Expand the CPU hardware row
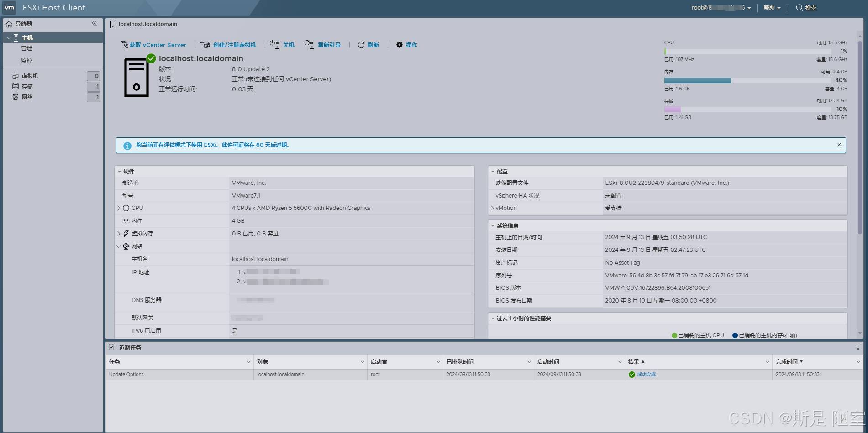Image resolution: width=868 pixels, height=433 pixels. (119, 208)
